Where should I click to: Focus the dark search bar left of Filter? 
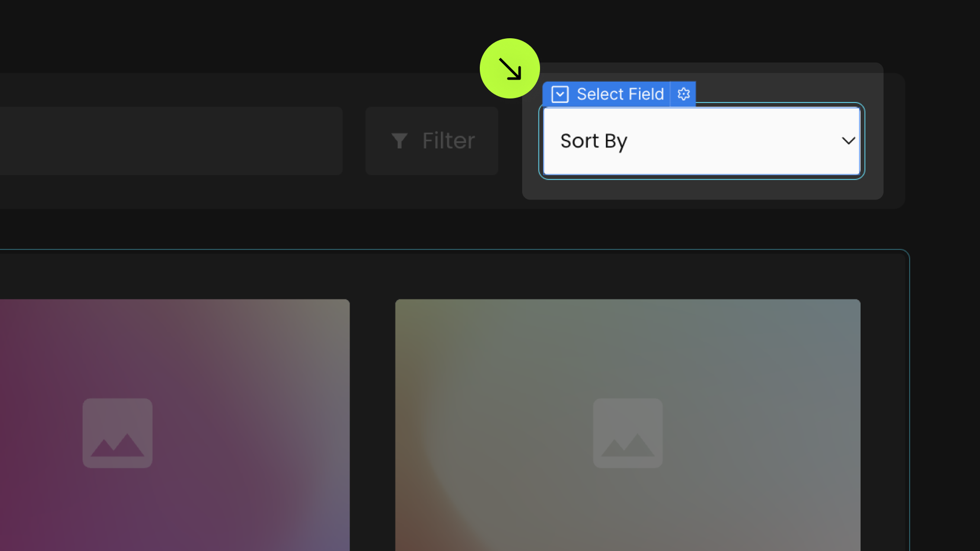point(171,141)
